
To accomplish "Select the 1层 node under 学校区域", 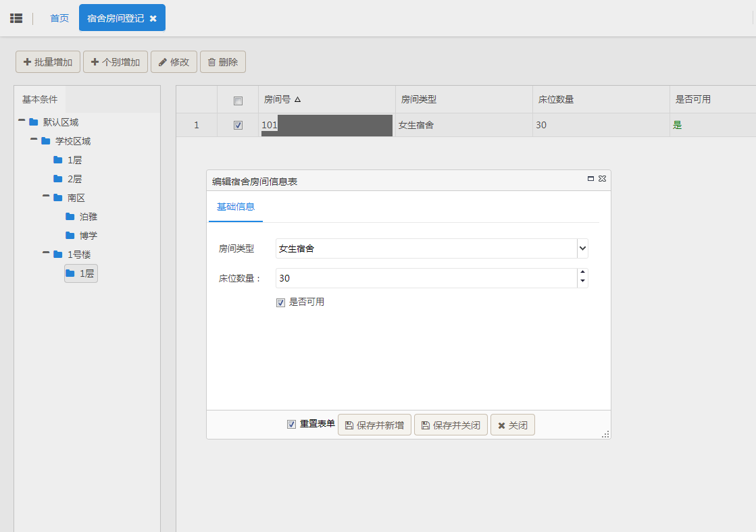I will pos(75,160).
